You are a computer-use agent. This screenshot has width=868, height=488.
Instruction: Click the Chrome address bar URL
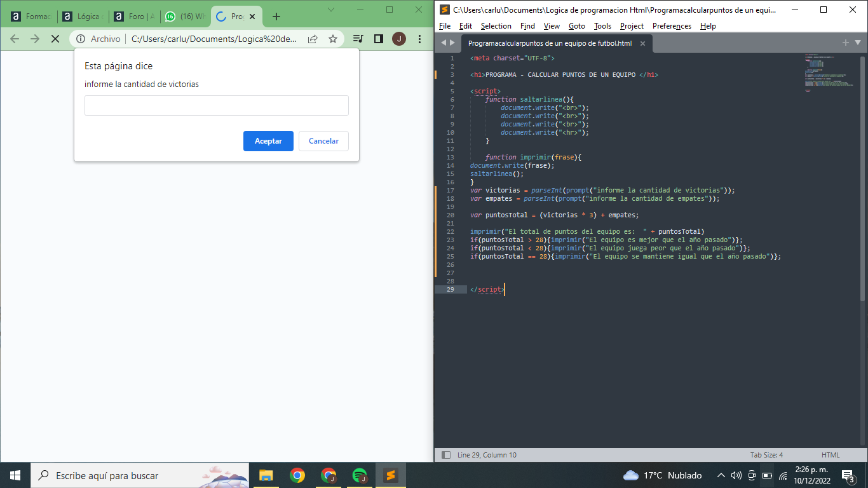[214, 39]
